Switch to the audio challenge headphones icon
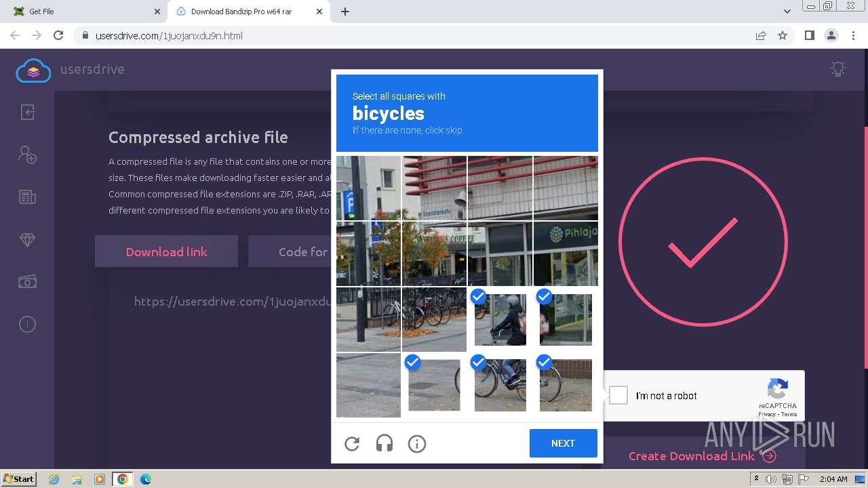This screenshot has height=488, width=868. 384,444
